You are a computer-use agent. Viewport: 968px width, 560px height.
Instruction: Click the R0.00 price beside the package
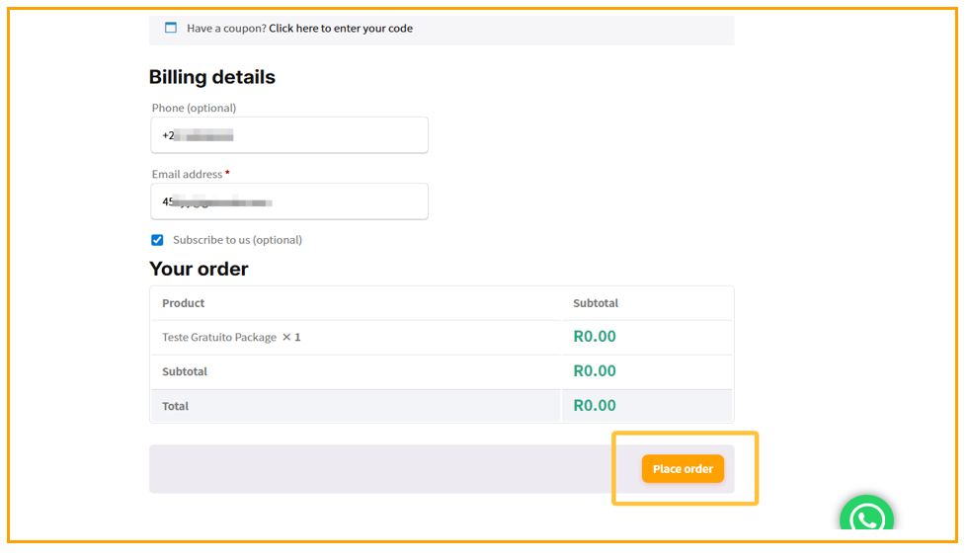click(595, 337)
